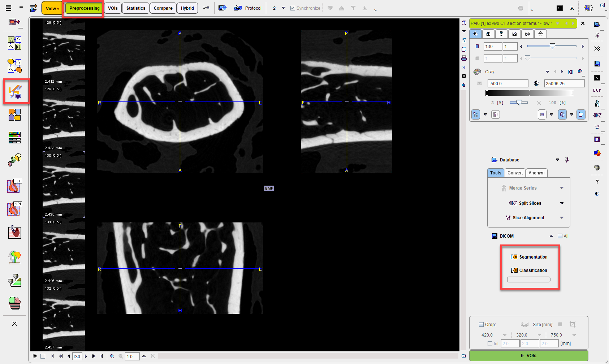Click the load data folder-arrow icon
609x364 pixels.
(33, 8)
